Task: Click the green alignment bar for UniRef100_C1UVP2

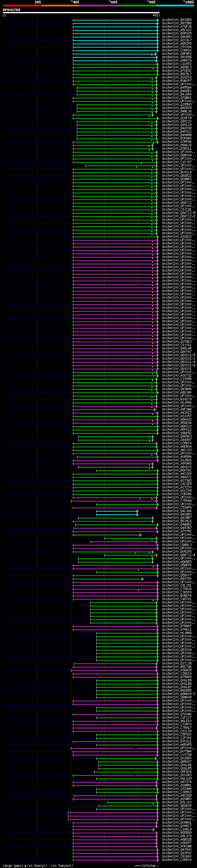Action: point(115,64)
